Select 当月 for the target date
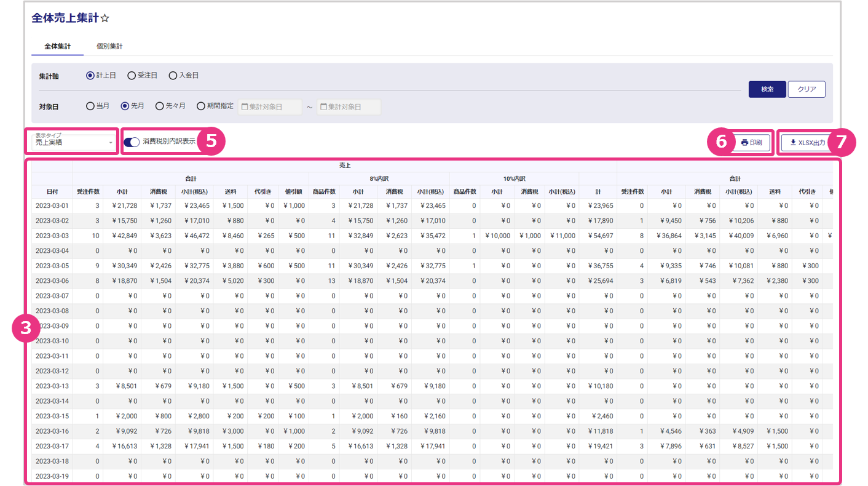 (x=90, y=106)
